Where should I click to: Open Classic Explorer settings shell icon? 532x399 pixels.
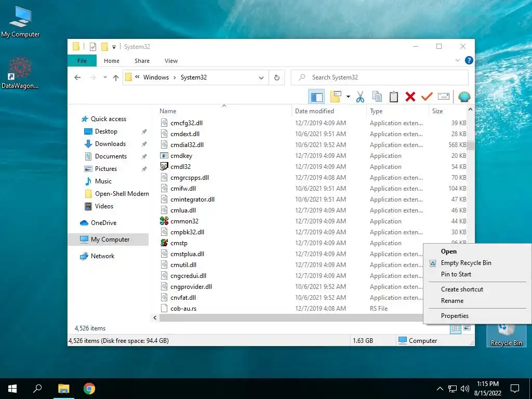click(464, 97)
